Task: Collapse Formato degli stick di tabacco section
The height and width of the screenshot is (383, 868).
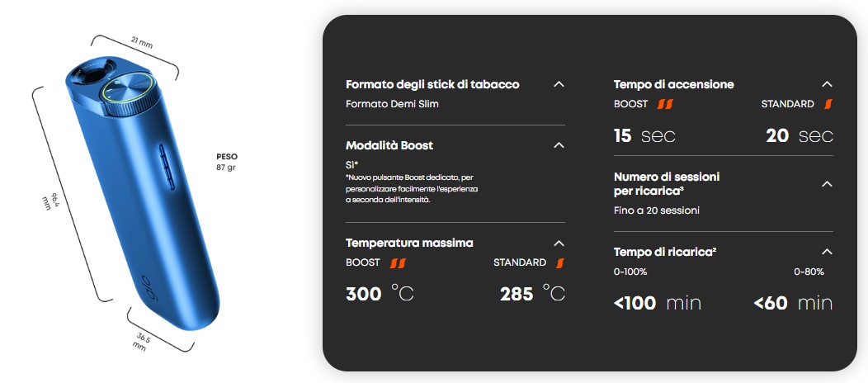Action: coord(559,84)
